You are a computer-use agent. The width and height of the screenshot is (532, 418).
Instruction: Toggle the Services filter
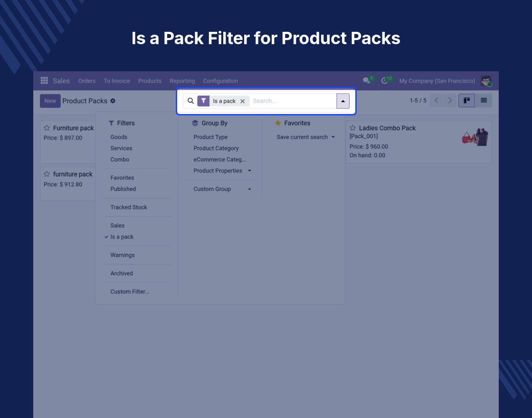pos(121,148)
